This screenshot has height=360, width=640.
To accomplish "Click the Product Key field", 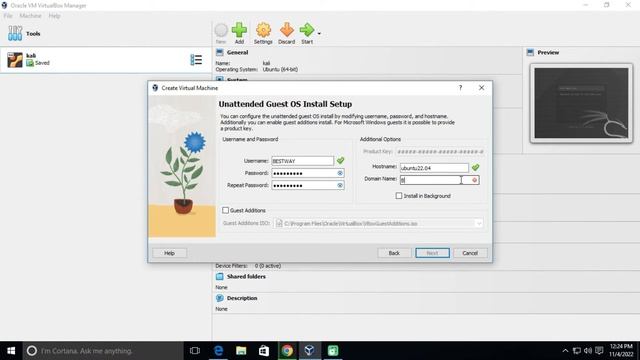I will click(440, 152).
